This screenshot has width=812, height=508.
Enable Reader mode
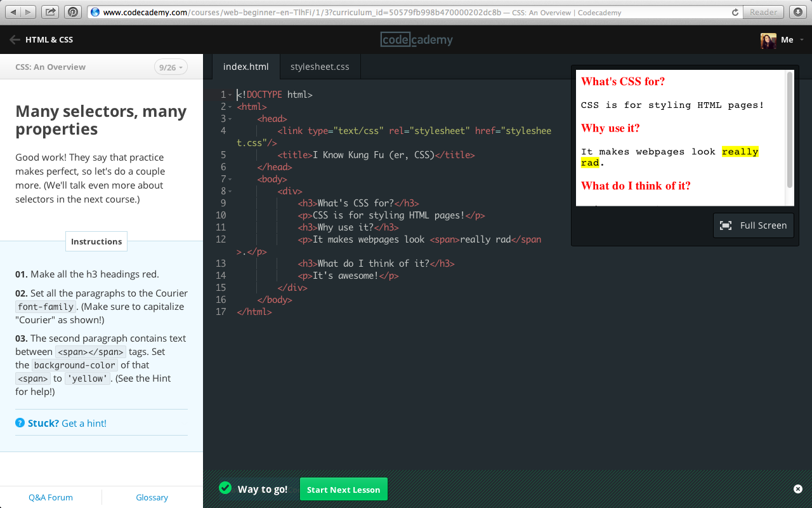point(763,11)
